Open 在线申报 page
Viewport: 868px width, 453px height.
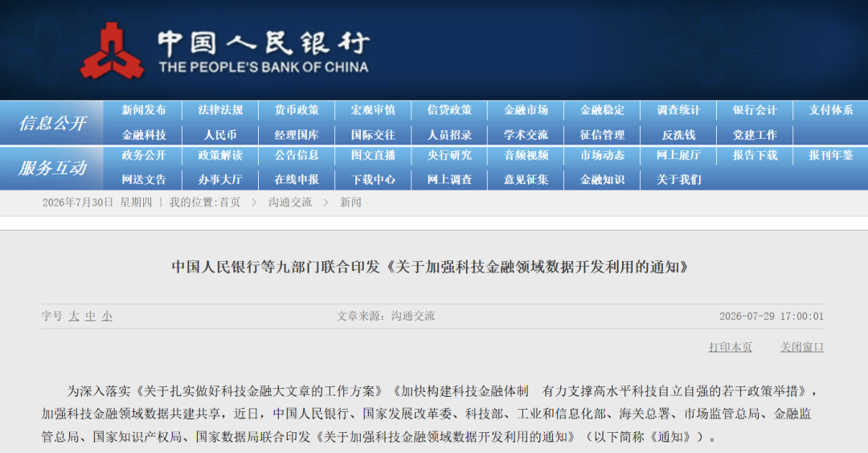(x=297, y=180)
